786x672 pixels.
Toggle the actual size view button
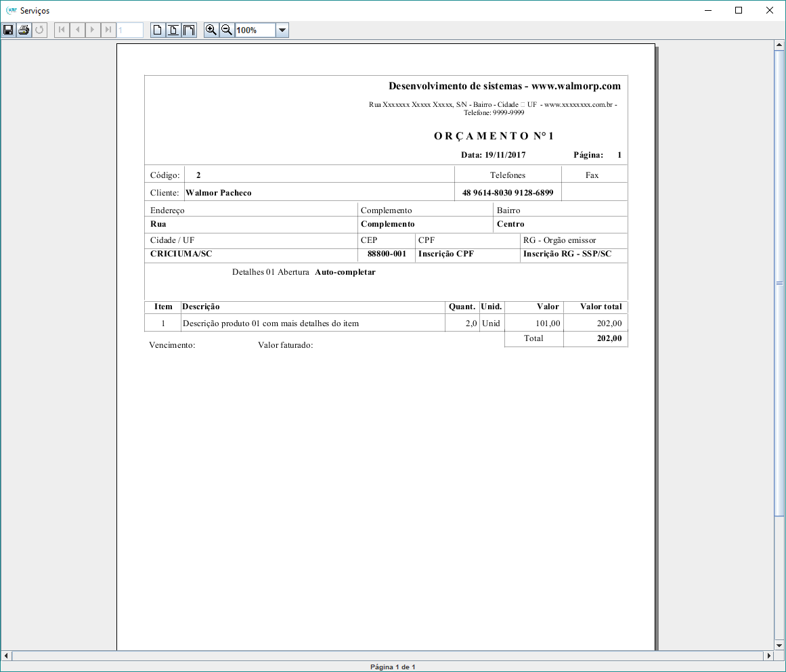158,30
